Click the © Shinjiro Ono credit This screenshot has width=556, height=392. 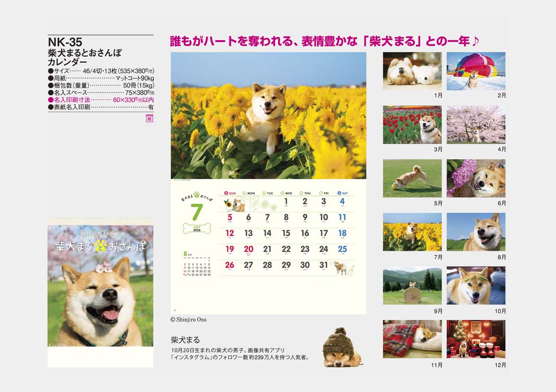[189, 319]
